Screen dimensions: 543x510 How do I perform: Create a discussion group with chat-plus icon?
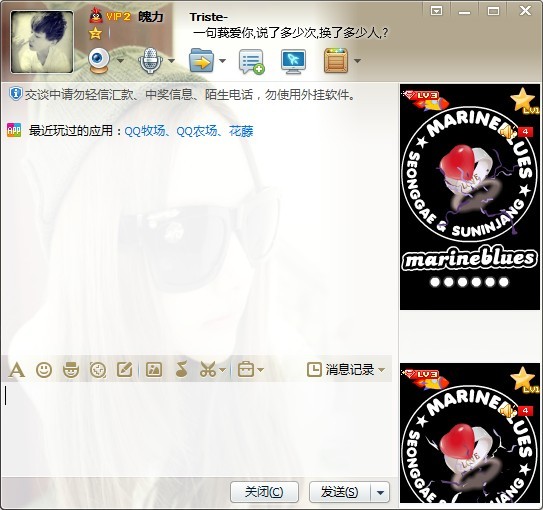[251, 61]
